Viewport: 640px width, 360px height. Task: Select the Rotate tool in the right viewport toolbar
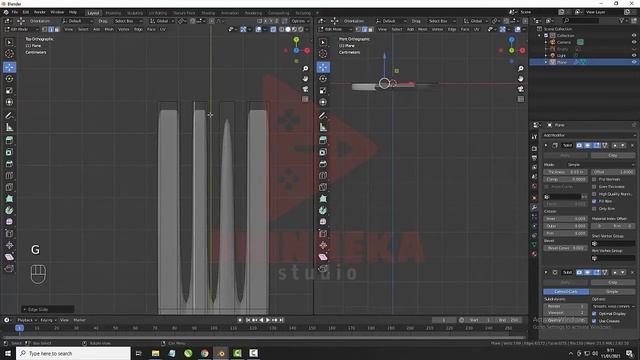(x=323, y=79)
